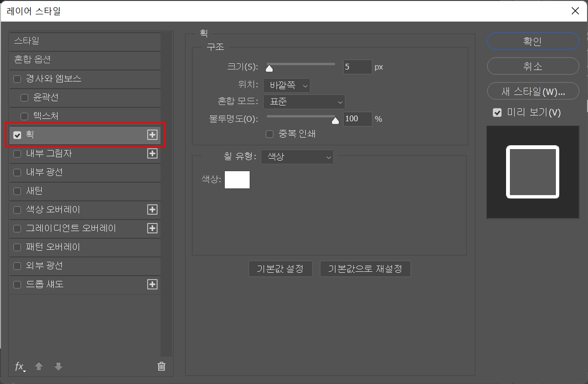
Task: Enable the 색상 오버레이 checkbox
Action: tap(18, 210)
